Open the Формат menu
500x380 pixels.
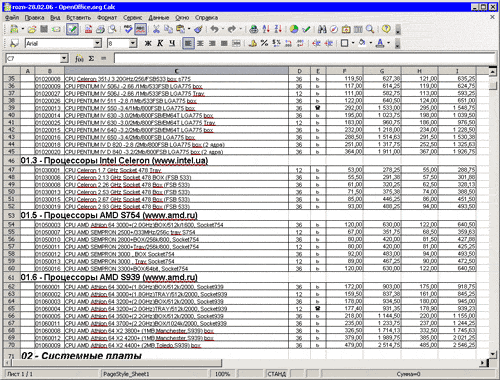point(107,18)
